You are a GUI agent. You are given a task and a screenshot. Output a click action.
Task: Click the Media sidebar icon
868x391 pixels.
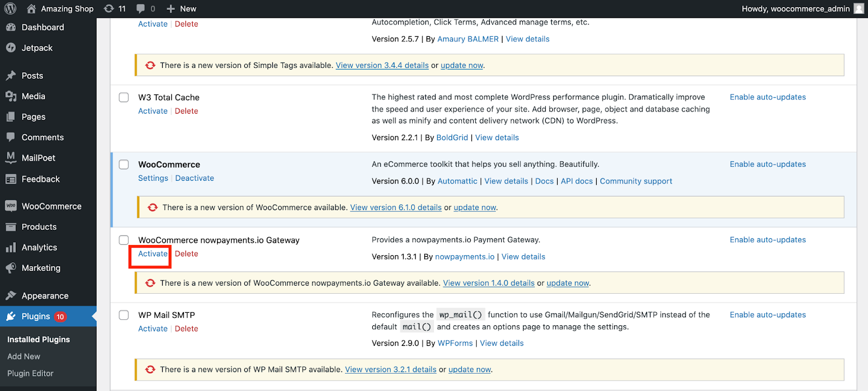tap(11, 96)
